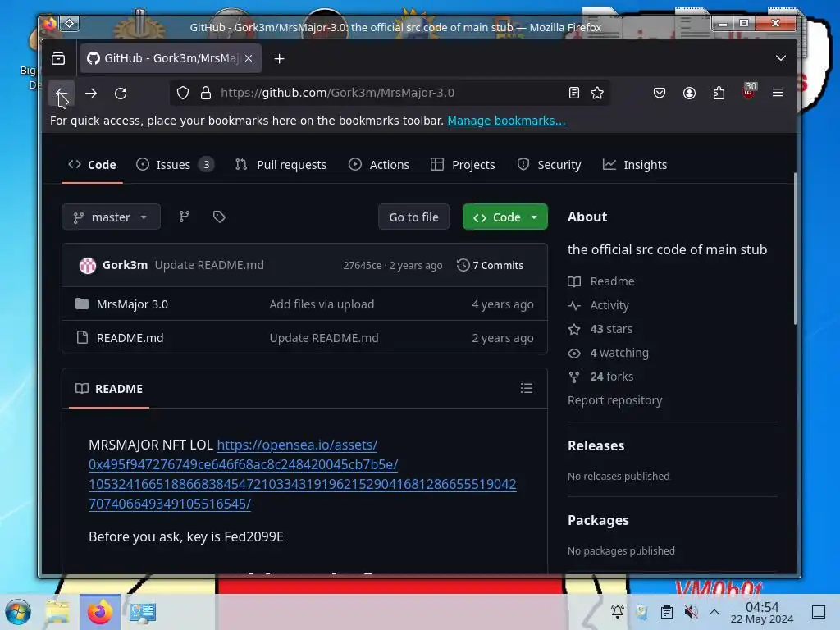Open clipboard tray icon
The width and height of the screenshot is (840, 630).
point(666,612)
